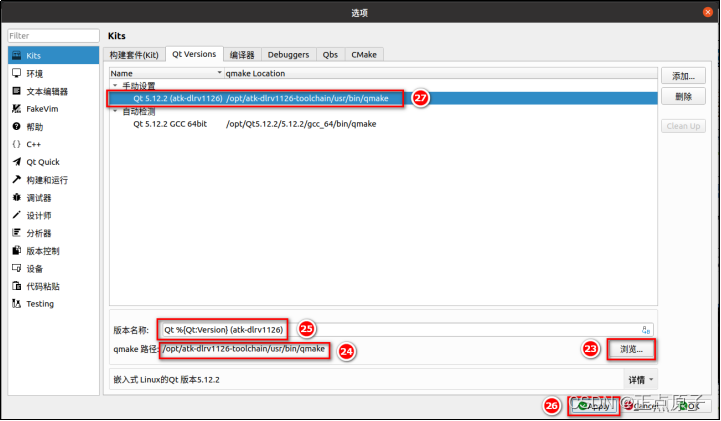Select the Qt 5.12.2 (atk-dlrv1126) row
Image resolution: width=721 pixels, height=421 pixels.
383,98
